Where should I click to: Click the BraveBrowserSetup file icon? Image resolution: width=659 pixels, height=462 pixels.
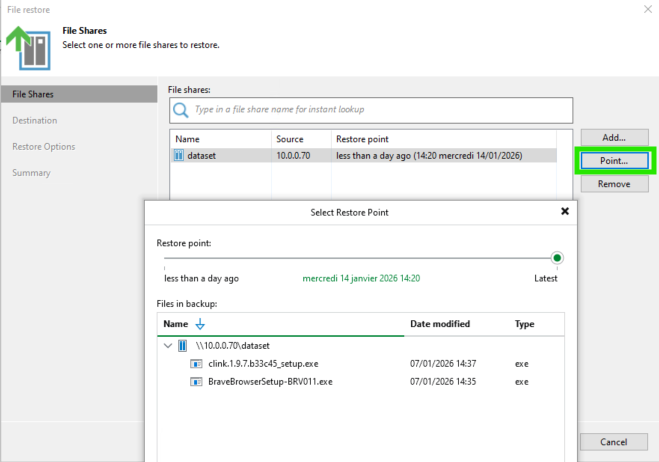tap(195, 381)
